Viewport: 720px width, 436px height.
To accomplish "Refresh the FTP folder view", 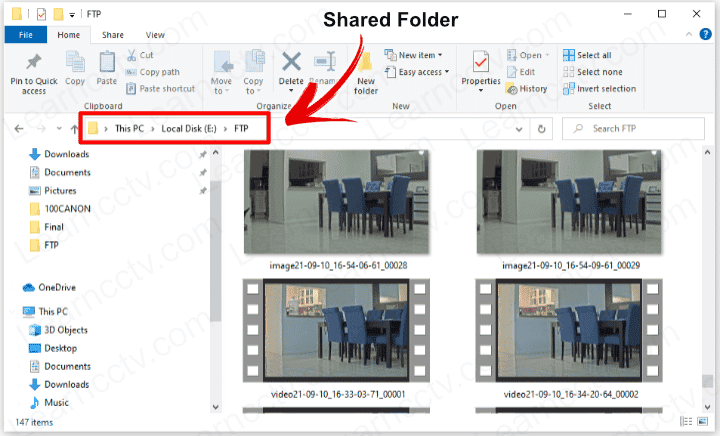I will point(542,129).
